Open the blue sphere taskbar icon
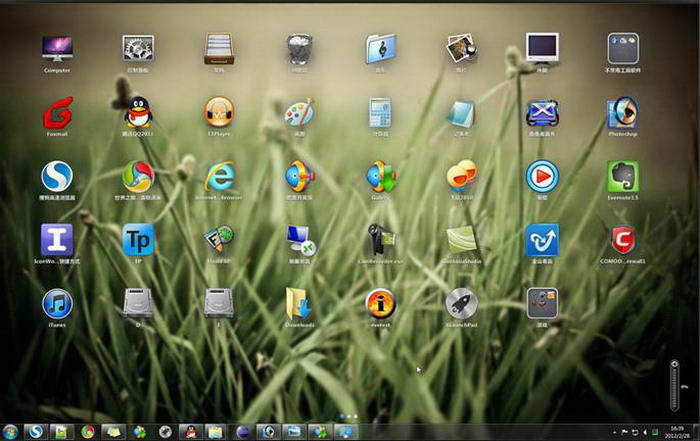The width and height of the screenshot is (700, 441). [x=242, y=432]
